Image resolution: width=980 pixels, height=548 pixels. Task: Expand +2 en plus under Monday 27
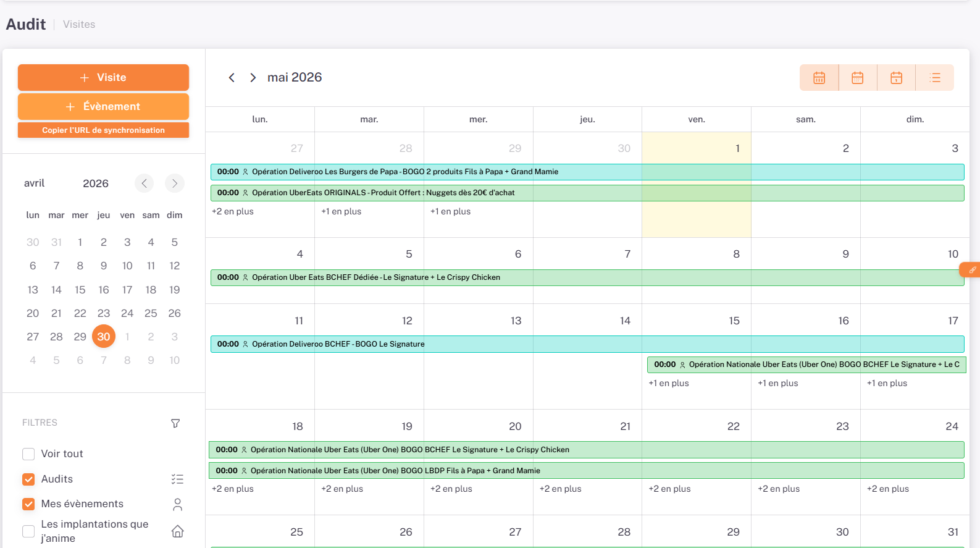point(233,211)
